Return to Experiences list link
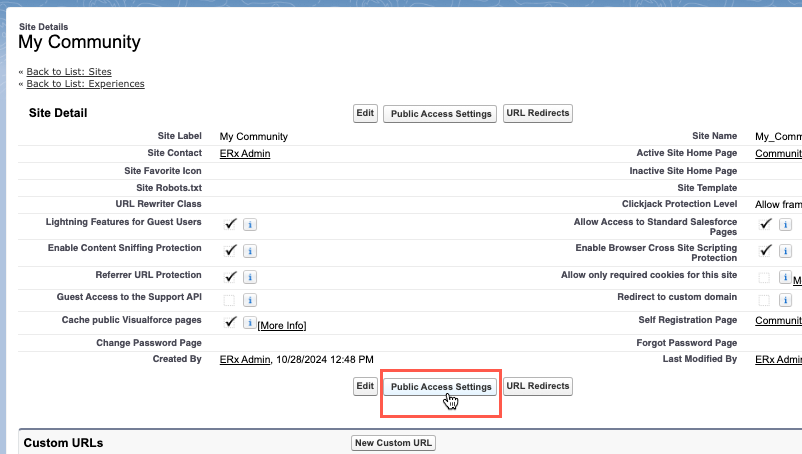The height and width of the screenshot is (454, 802). point(85,84)
